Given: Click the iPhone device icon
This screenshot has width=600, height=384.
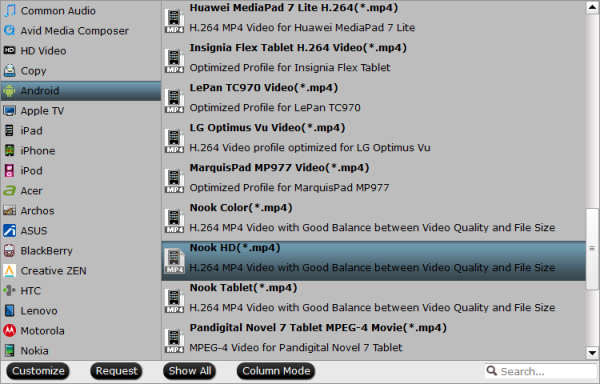Looking at the screenshot, I should coord(10,150).
